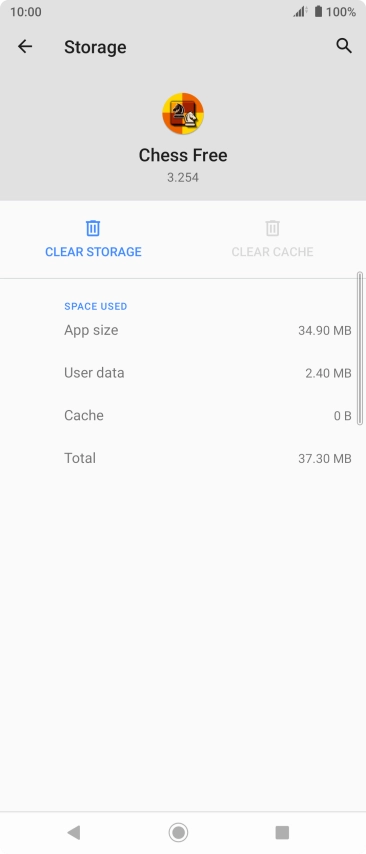Tap the Storage page title
This screenshot has width=366, height=854.
pos(95,47)
